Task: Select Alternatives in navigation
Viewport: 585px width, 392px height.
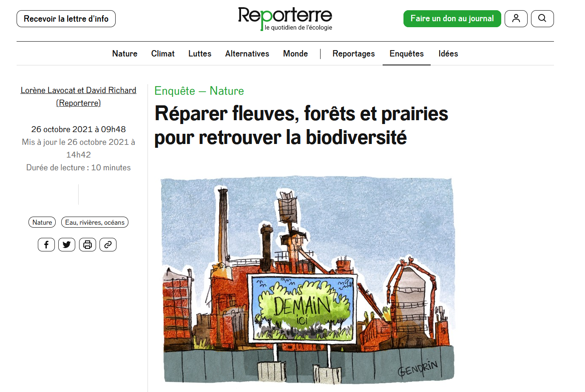Action: [x=247, y=54]
